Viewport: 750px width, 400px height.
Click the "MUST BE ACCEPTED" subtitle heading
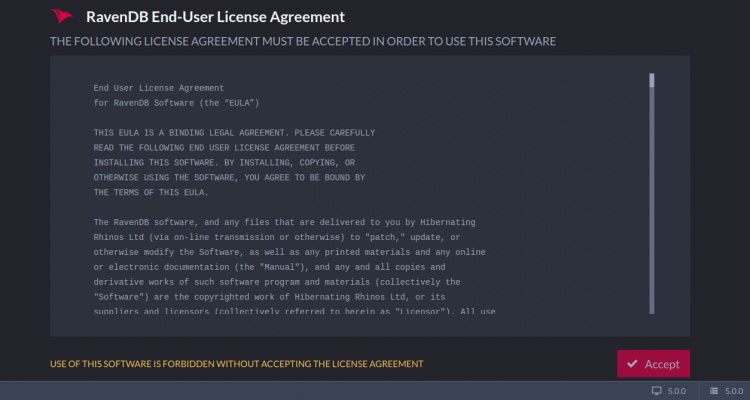click(x=303, y=41)
